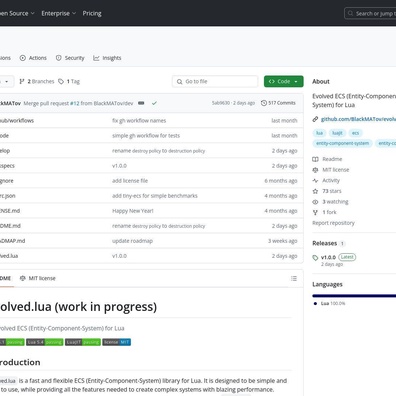The width and height of the screenshot is (396, 396).
Task: Expand the Enterprise menu
Action: pos(59,13)
